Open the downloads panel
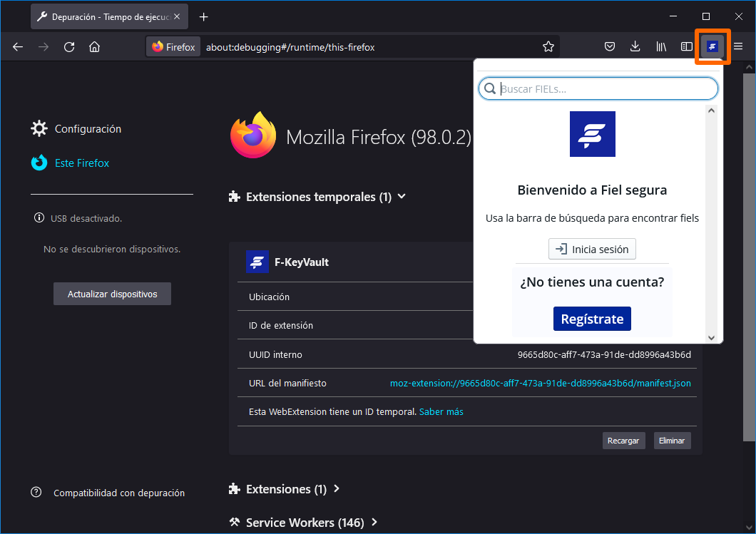Image resolution: width=756 pixels, height=534 pixels. [x=635, y=47]
